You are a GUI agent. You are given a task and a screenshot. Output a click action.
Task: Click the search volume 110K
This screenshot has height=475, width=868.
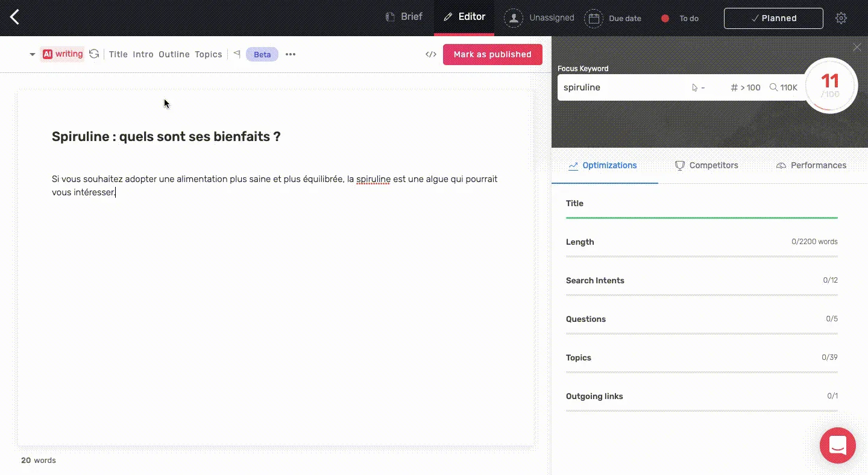tap(784, 87)
